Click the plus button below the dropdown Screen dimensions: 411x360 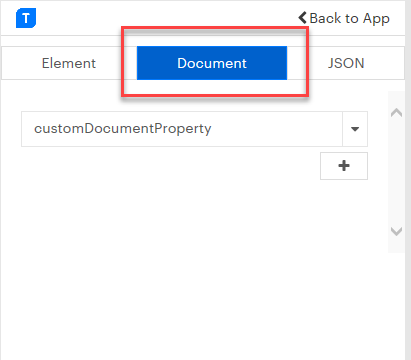(344, 166)
